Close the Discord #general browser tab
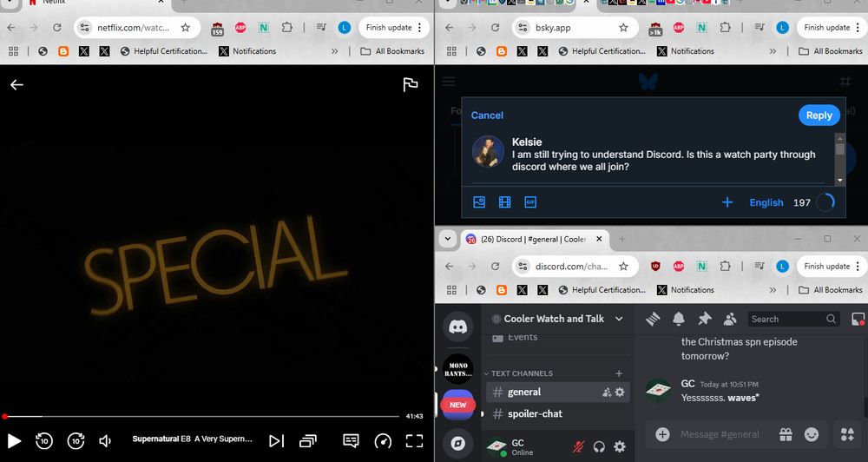Image resolution: width=868 pixels, height=462 pixels. 599,240
